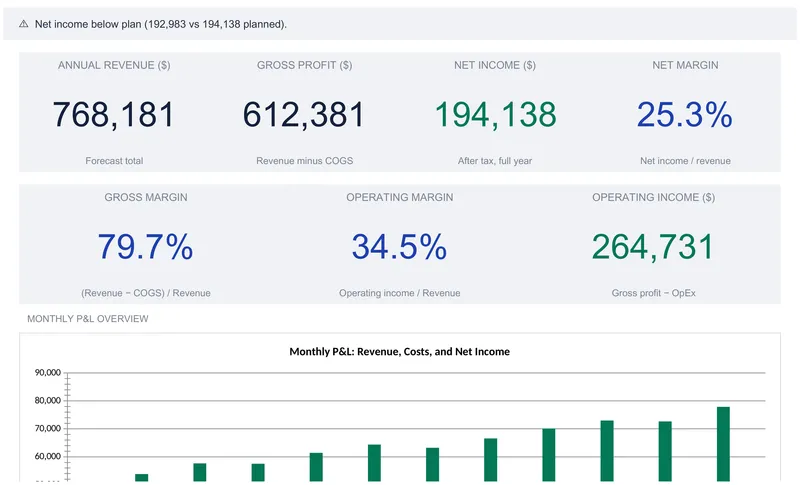Click the Net Income value 194,138
The image size is (800, 485).
(495, 114)
